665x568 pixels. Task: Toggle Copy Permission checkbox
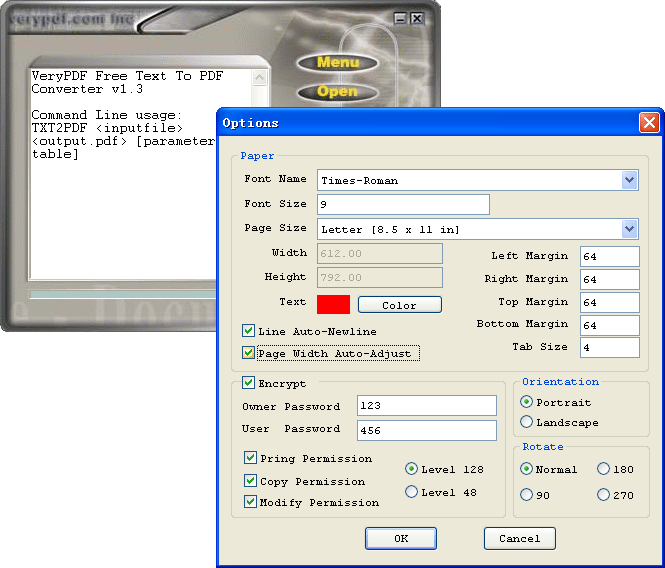tap(250, 481)
